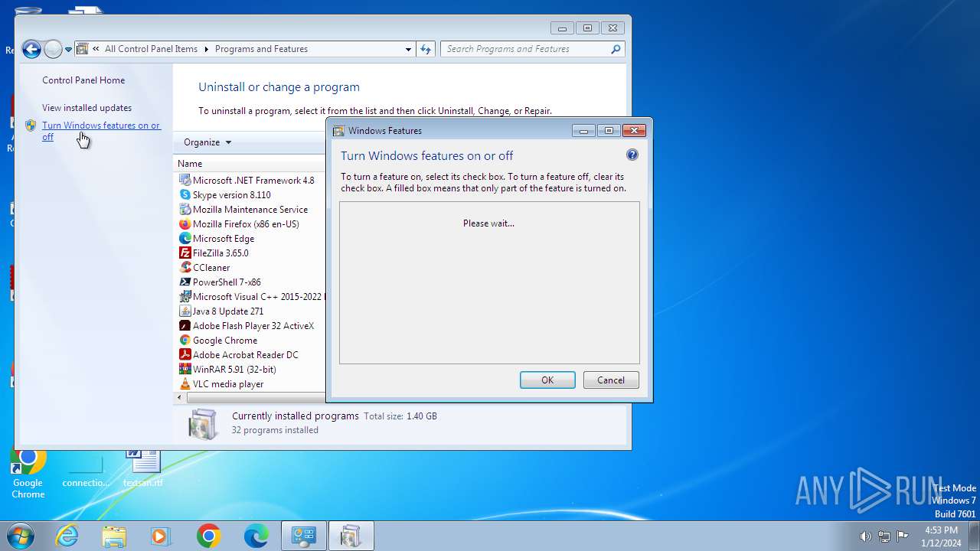Screen dimensions: 980x551
Task: Click the volume speaker tray icon
Action: point(865,536)
